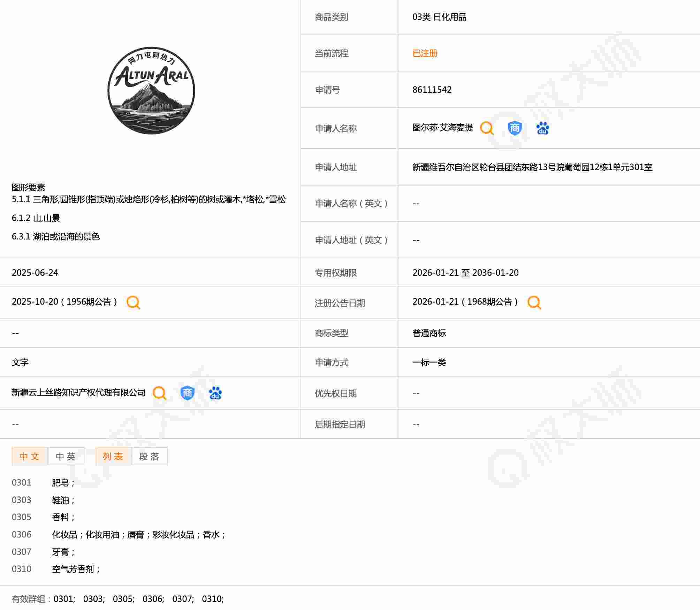This screenshot has width=700, height=610.
Task: Open search icon beside 1956期公告 date
Action: [x=133, y=302]
